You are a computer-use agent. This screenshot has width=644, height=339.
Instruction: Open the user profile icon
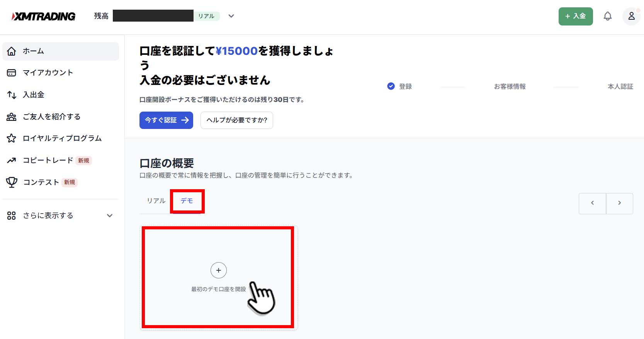(631, 16)
